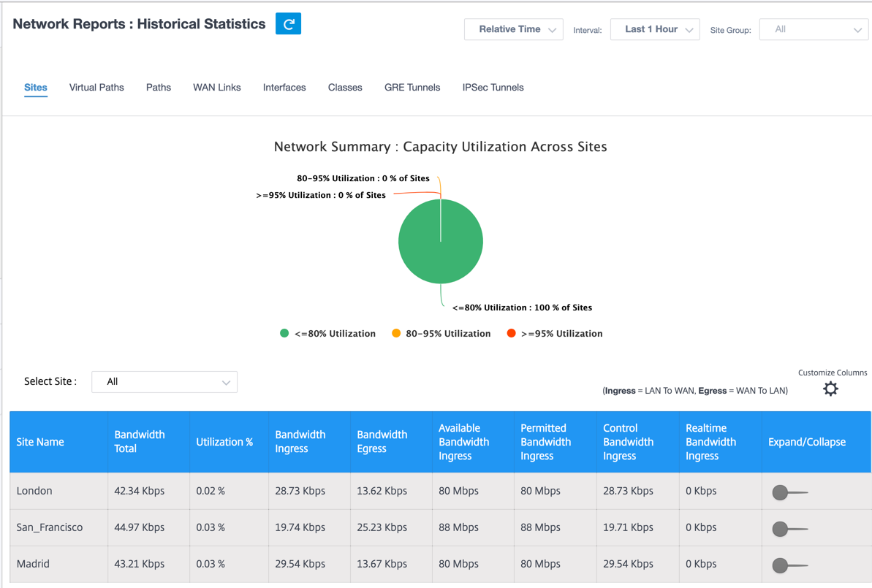
Task: Click the blue refresh icon button
Action: point(288,24)
